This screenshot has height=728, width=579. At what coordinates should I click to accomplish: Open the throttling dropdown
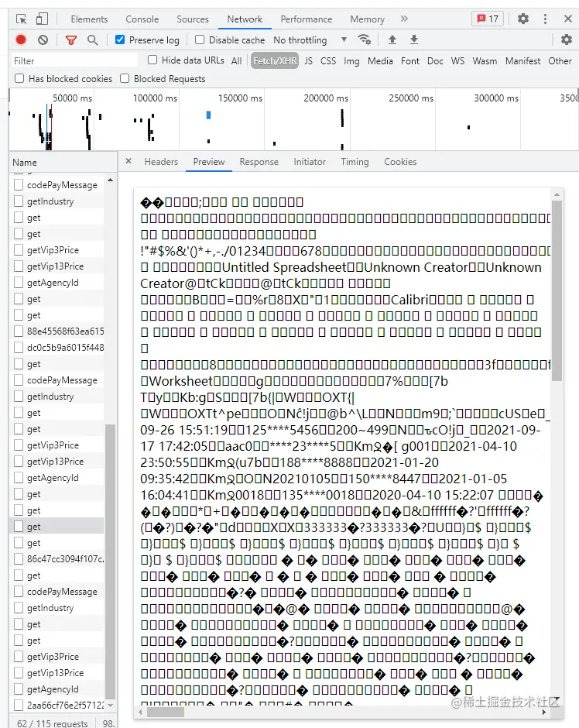(x=310, y=40)
